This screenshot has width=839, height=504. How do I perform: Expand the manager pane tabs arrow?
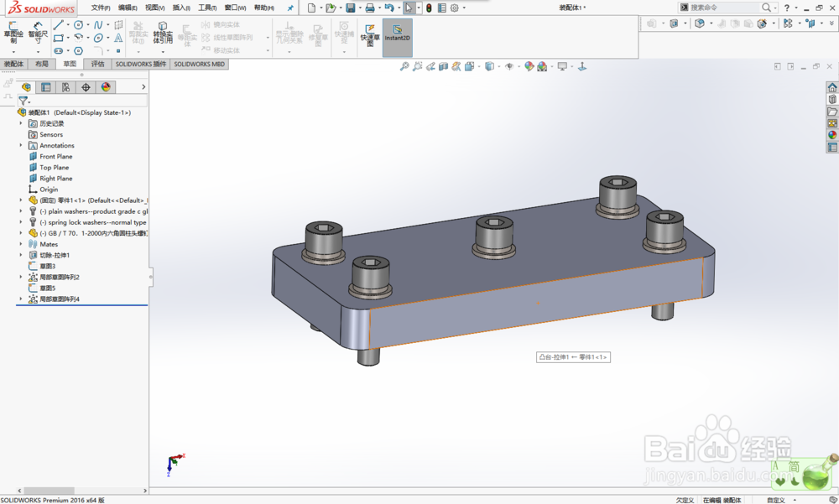(143, 87)
